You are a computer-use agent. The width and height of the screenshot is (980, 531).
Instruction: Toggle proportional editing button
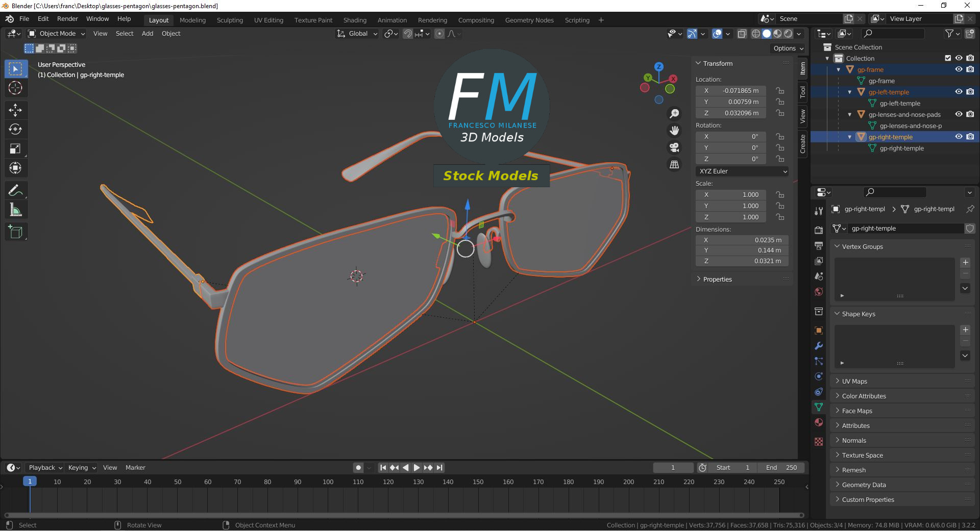coord(439,34)
